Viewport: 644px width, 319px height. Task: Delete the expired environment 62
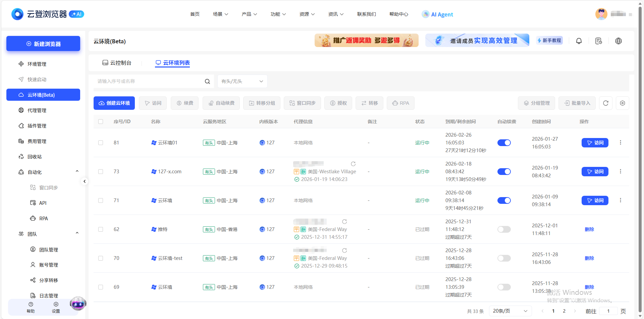click(589, 229)
